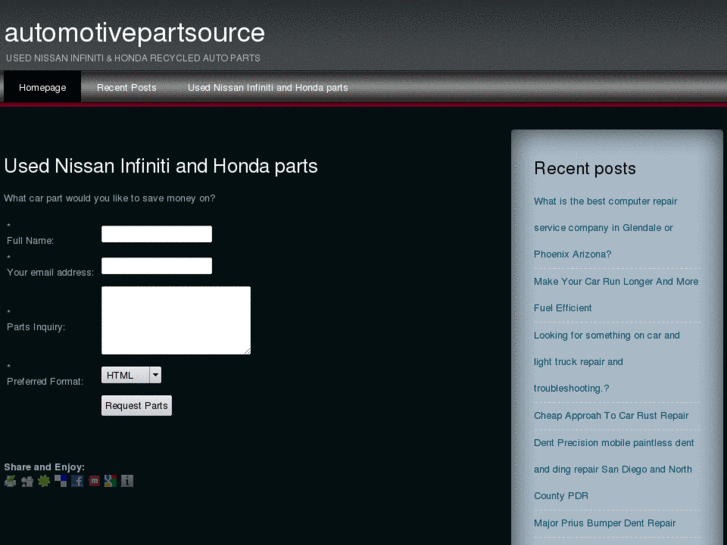Click the Recent posts sidebar heading
The width and height of the screenshot is (727, 545).
pyautogui.click(x=585, y=168)
